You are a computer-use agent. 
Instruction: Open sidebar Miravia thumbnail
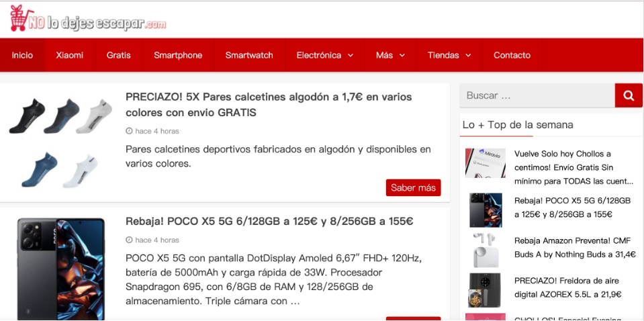pyautogui.click(x=485, y=163)
